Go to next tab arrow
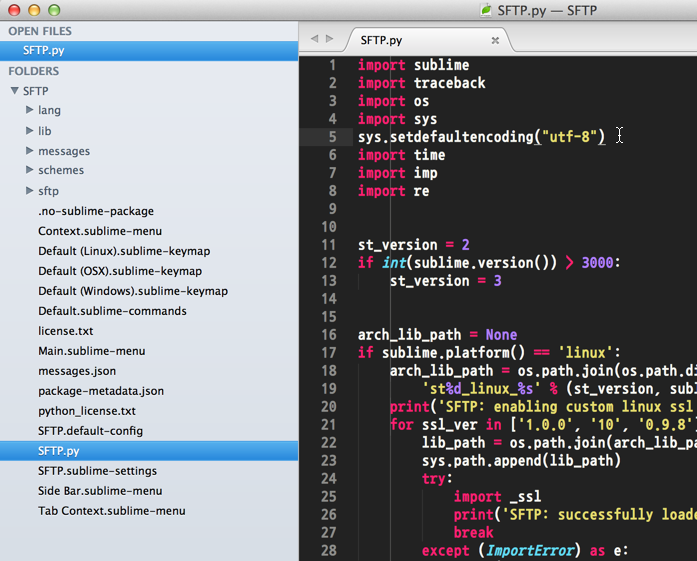Screen dimensions: 697x561 [x=329, y=39]
